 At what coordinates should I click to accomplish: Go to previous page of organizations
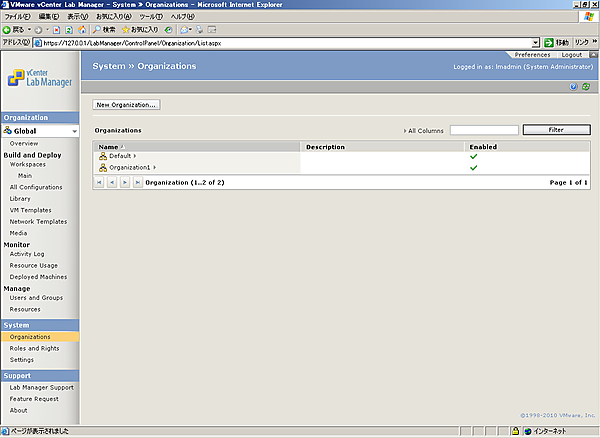pos(112,182)
